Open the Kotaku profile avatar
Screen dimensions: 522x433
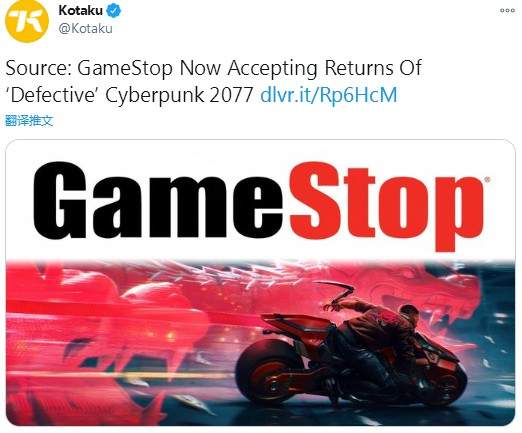click(27, 21)
